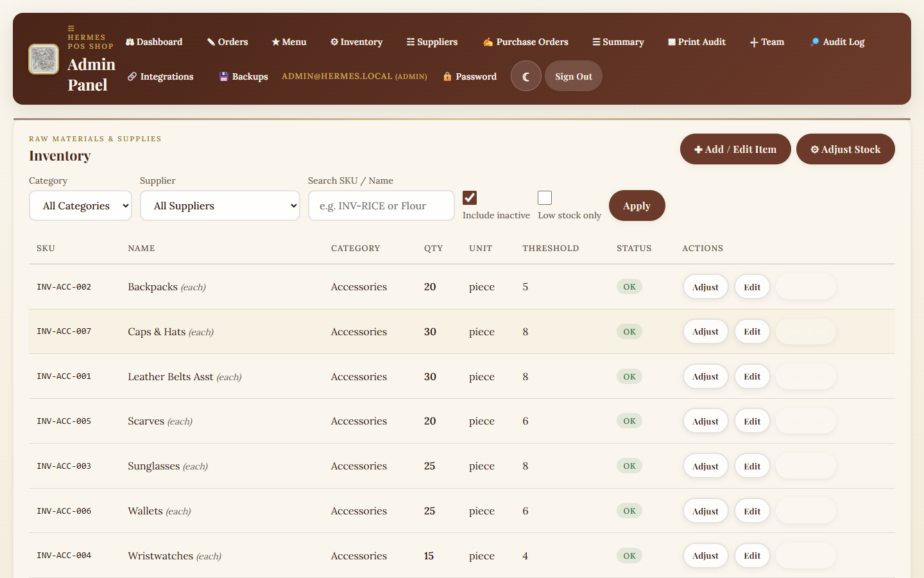Switch to the Suppliers section
The height and width of the screenshot is (578, 924).
coord(432,42)
